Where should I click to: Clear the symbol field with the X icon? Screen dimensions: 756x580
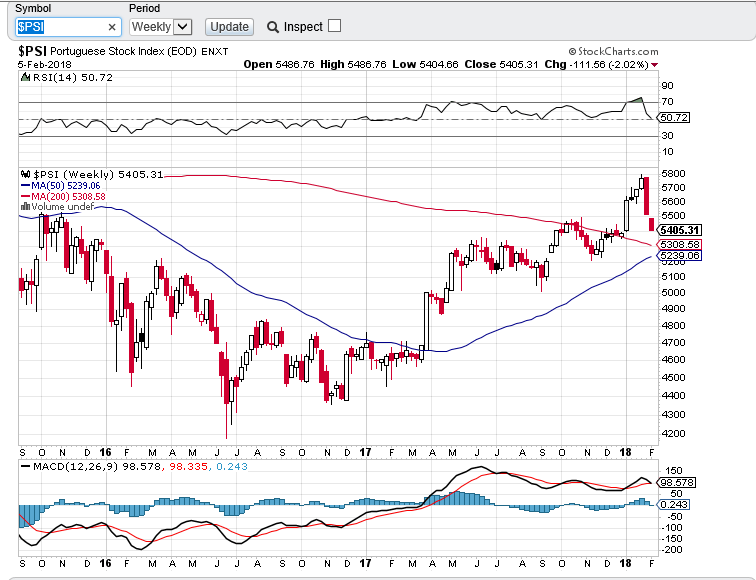(112, 27)
